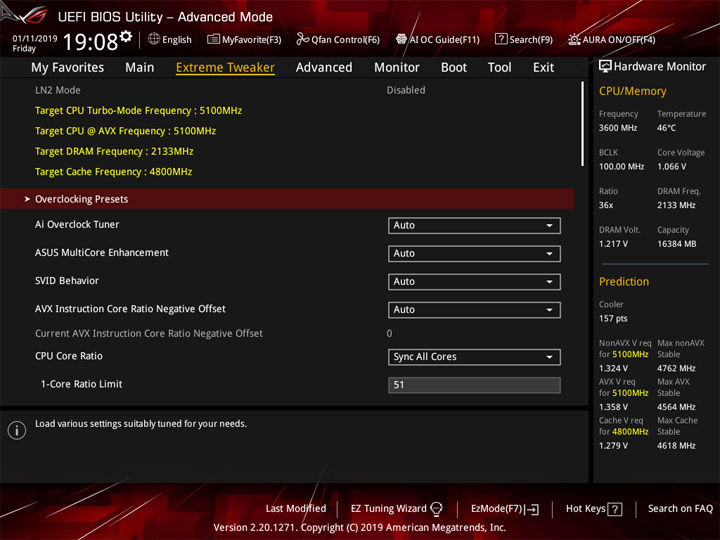Image resolution: width=720 pixels, height=540 pixels.
Task: Open MyFavorite(F3) list icon
Action: pos(213,39)
